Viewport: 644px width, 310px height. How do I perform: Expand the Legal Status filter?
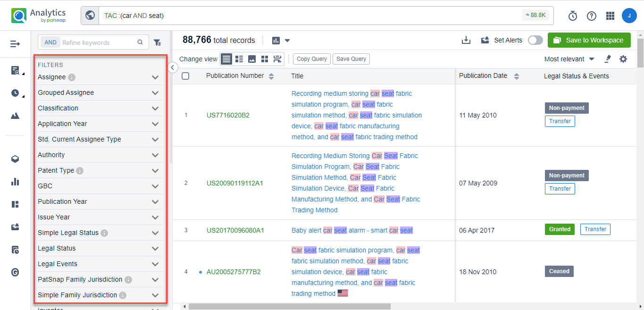(x=155, y=249)
